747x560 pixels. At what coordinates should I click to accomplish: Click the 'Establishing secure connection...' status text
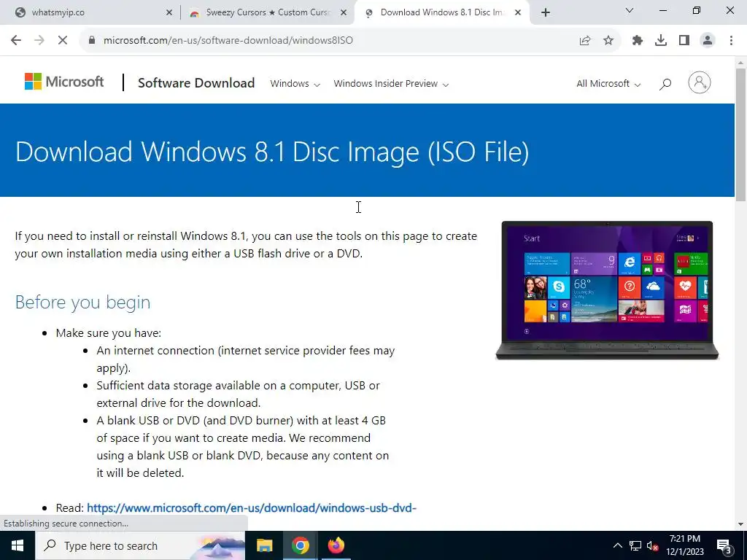[x=66, y=524]
